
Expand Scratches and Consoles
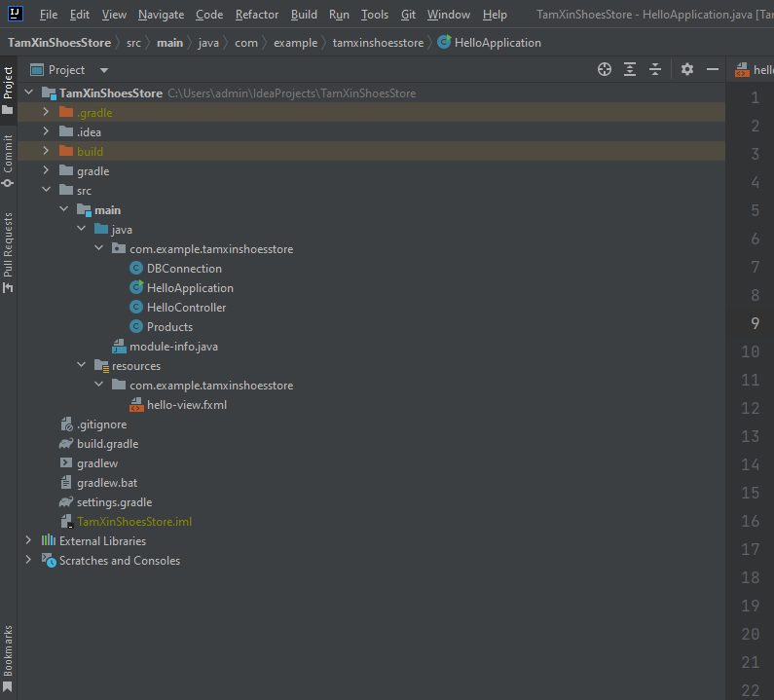pos(28,560)
